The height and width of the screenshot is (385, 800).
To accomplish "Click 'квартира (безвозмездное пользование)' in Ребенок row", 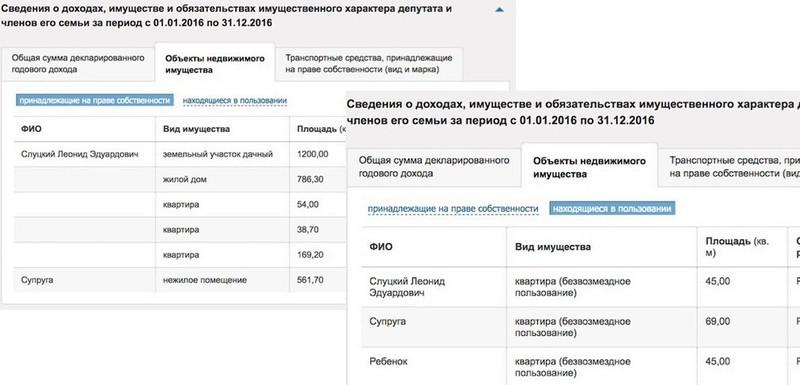I will coord(573,367).
